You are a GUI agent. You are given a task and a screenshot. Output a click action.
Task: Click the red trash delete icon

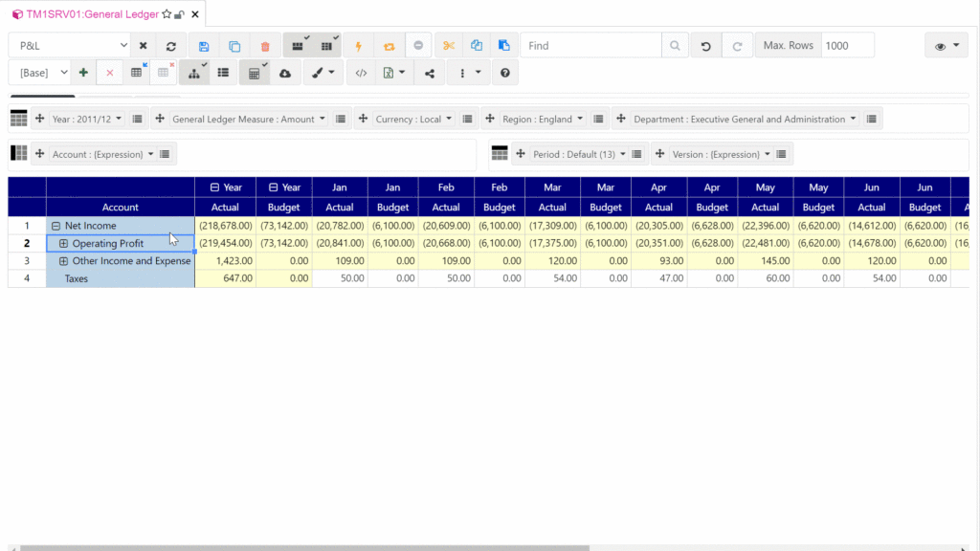265,46
